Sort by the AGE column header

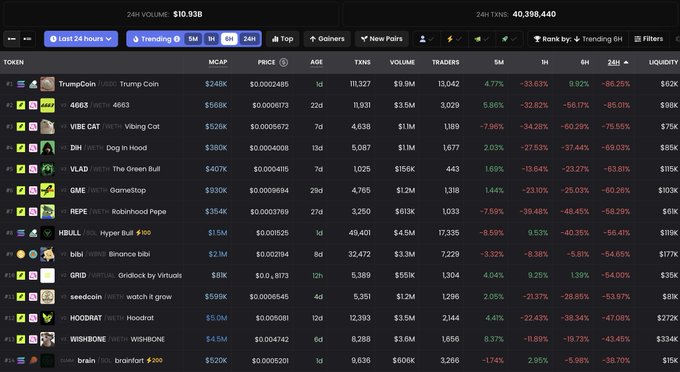click(x=316, y=62)
